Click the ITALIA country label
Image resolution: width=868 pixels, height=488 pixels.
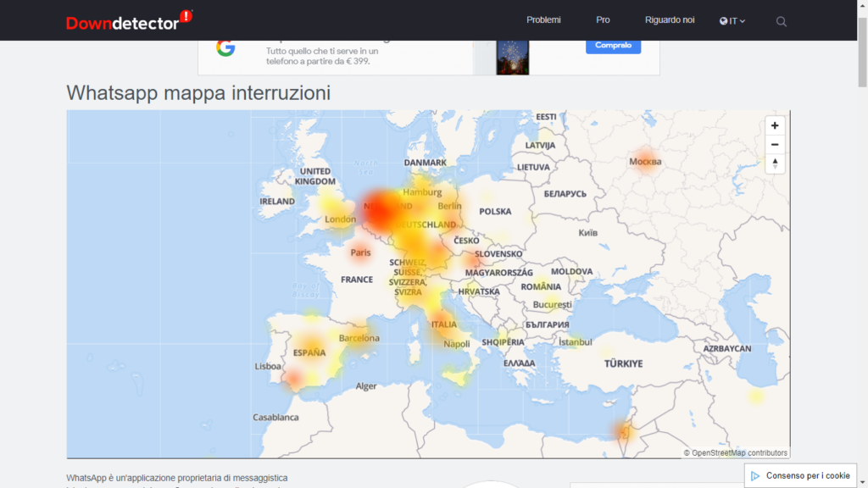tap(444, 324)
